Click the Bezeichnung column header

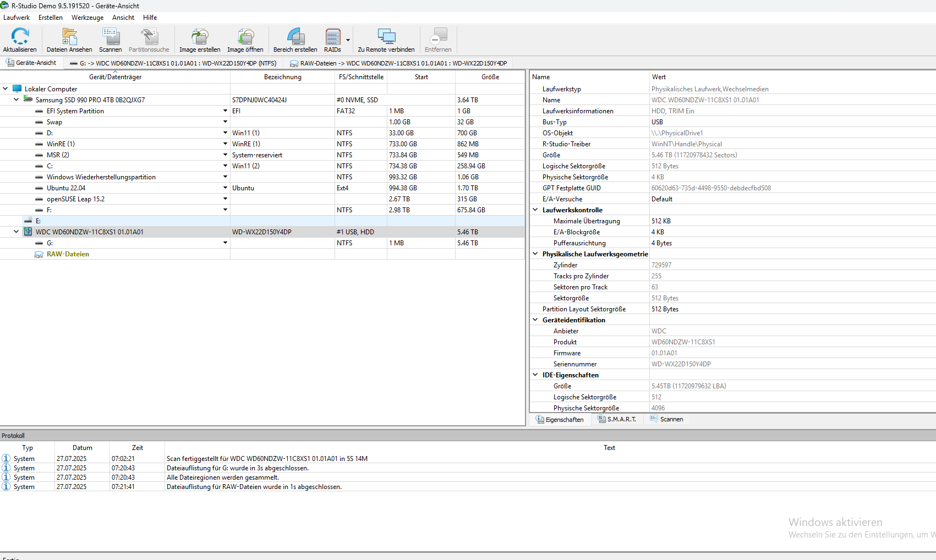point(283,77)
